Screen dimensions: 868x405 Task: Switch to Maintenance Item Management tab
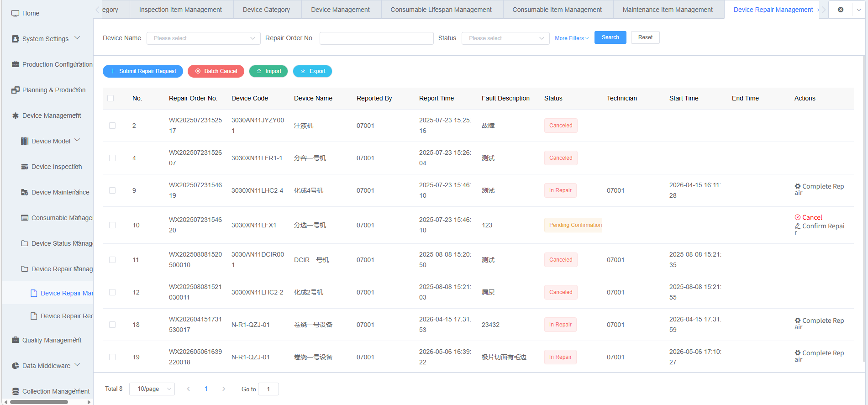pyautogui.click(x=668, y=10)
